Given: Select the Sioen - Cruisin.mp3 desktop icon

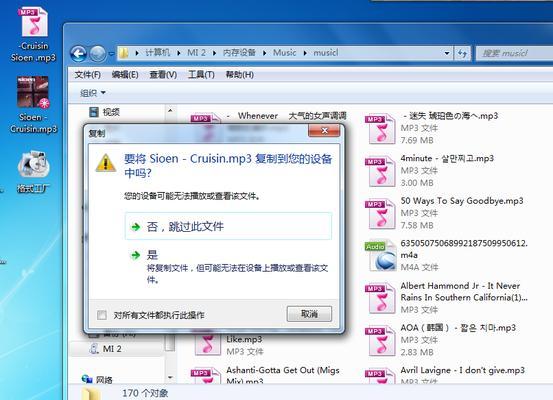Looking at the screenshot, I should click(x=33, y=105).
